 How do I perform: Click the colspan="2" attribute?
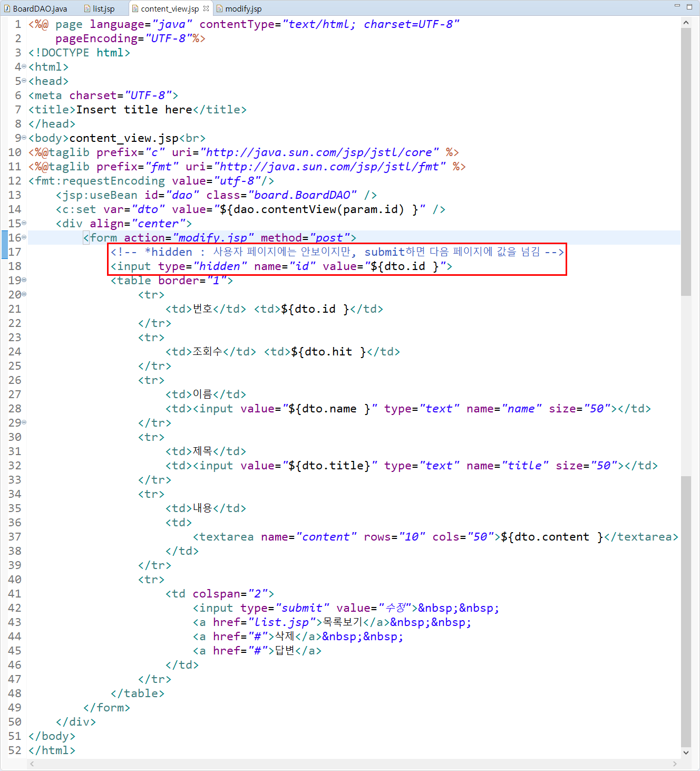pos(230,594)
